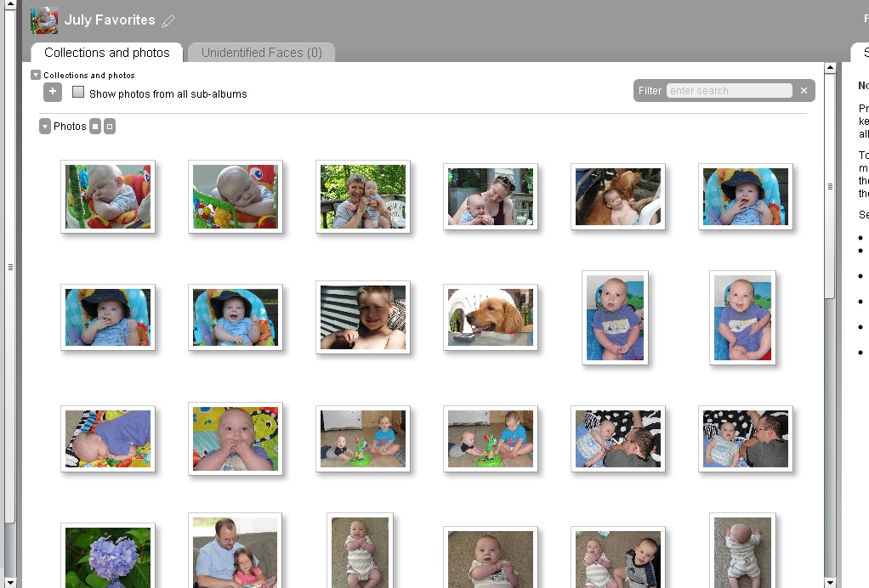Click the plus button to add a collection
Image resolution: width=869 pixels, height=588 pixels.
click(x=53, y=92)
